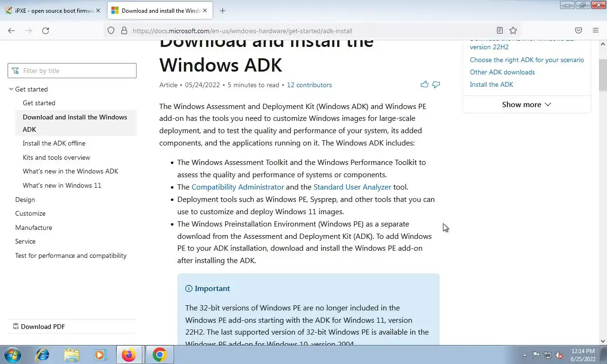607x364 pixels.
Task: Open the Design section
Action: (x=25, y=200)
